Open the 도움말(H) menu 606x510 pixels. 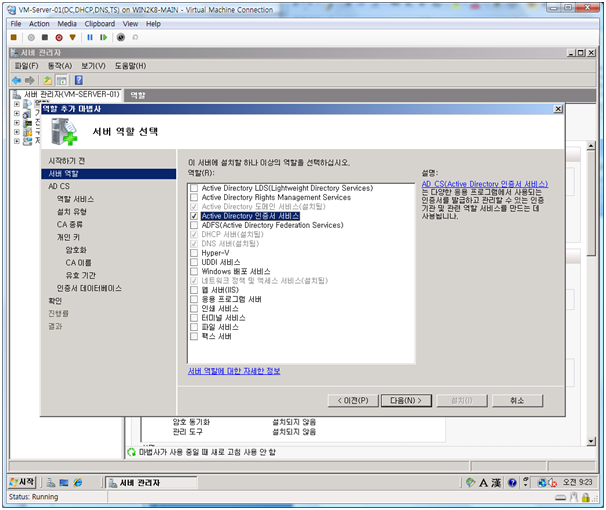pyautogui.click(x=130, y=66)
